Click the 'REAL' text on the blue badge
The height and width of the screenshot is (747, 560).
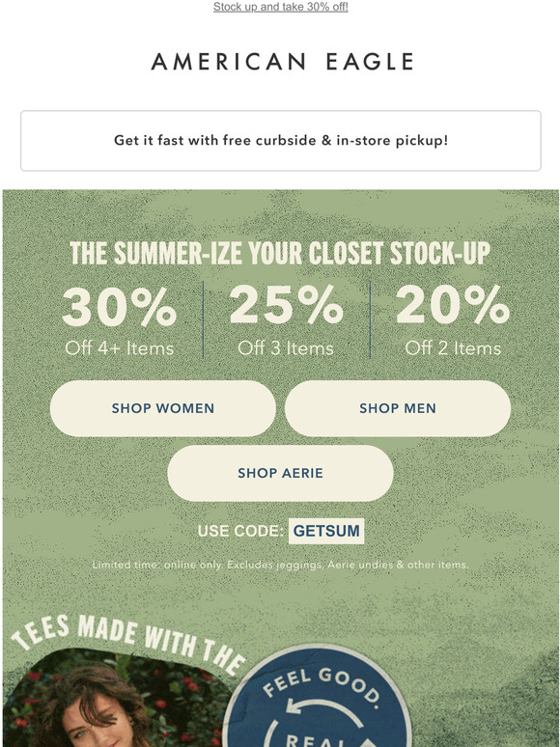point(316,740)
